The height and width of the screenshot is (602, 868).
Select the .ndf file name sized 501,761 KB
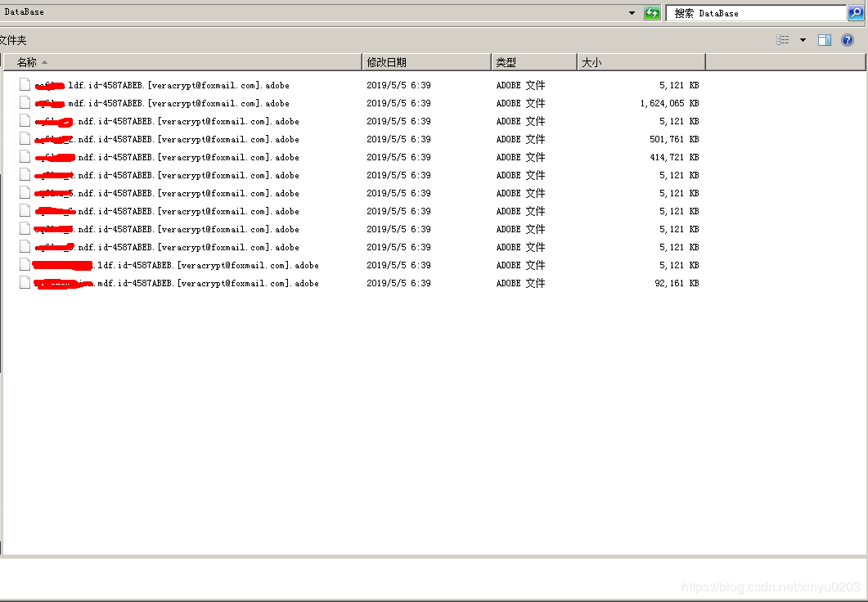[x=167, y=139]
